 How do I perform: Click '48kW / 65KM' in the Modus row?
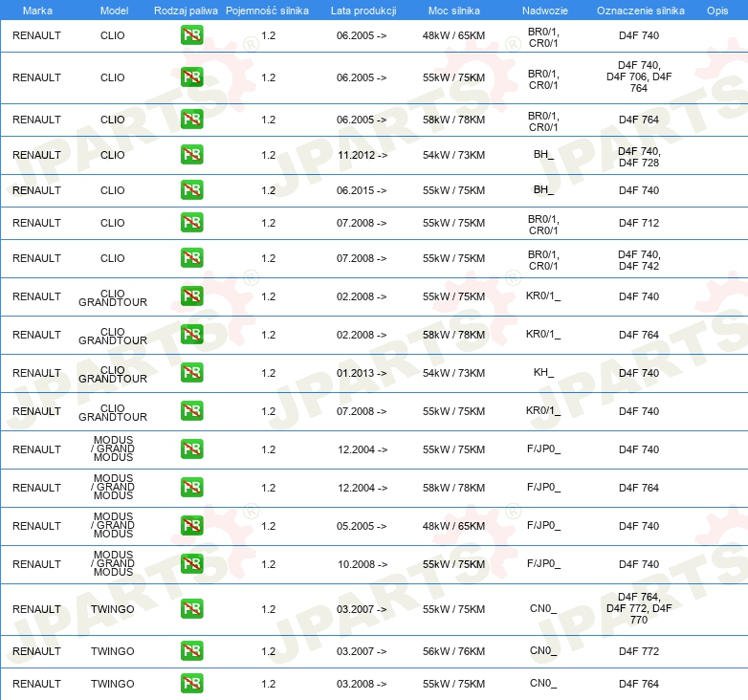(453, 526)
